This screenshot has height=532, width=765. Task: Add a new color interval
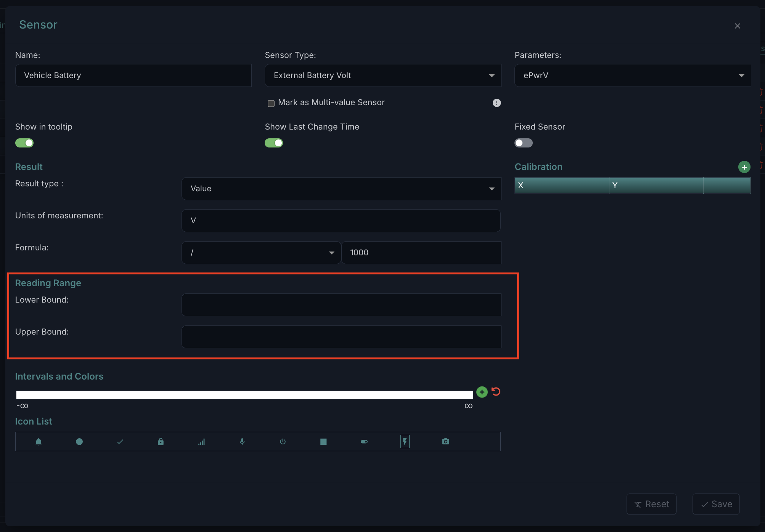pyautogui.click(x=482, y=392)
